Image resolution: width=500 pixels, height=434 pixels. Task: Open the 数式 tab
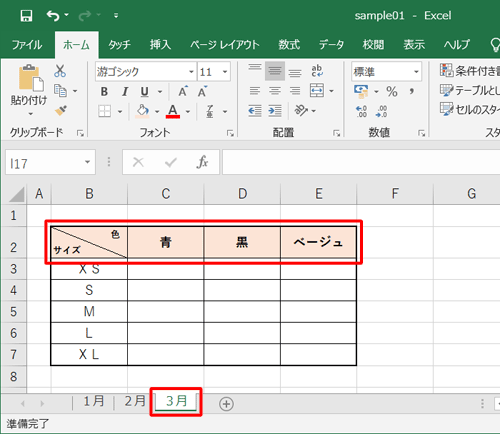coord(289,45)
